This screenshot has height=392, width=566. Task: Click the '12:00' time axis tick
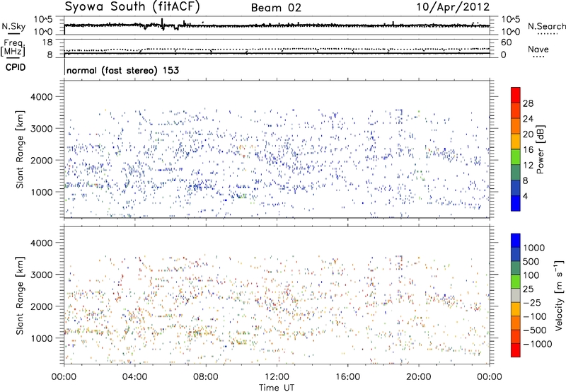pyautogui.click(x=277, y=377)
